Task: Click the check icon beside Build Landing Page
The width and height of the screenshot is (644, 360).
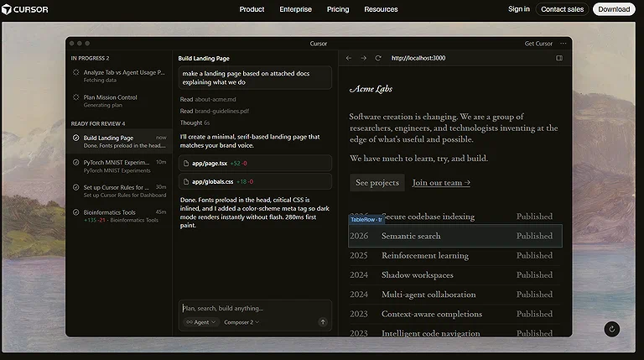Action: (76, 138)
